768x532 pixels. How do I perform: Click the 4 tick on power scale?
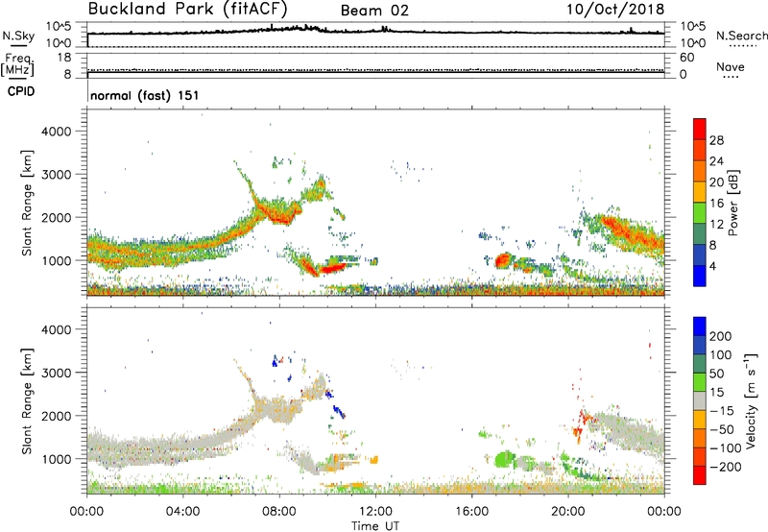[x=712, y=266]
